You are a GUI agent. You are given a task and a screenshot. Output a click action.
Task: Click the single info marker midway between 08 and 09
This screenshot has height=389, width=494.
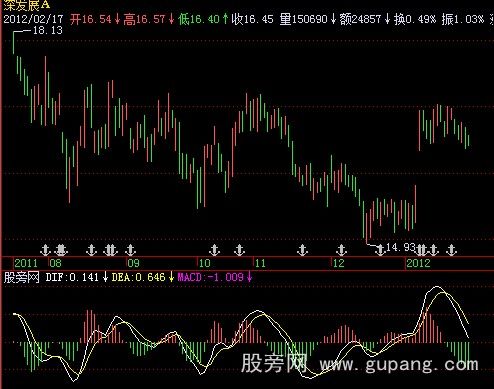click(91, 250)
